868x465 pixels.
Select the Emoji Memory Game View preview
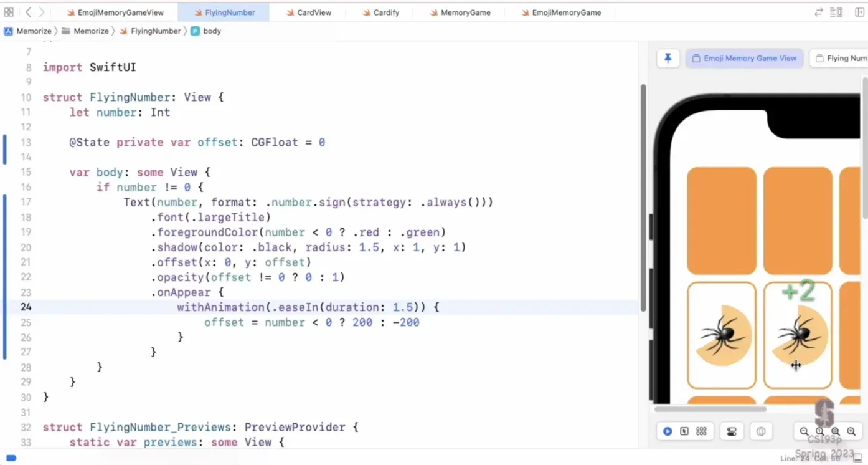click(745, 59)
